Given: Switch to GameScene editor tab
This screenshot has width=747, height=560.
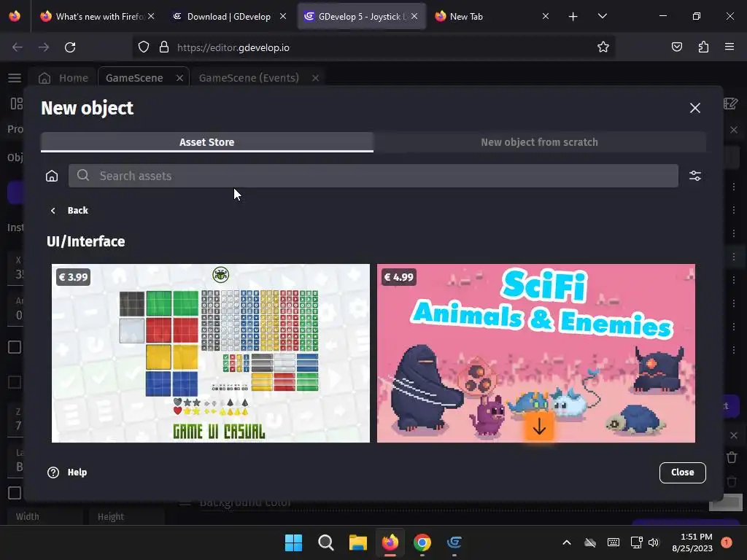Looking at the screenshot, I should [x=134, y=78].
